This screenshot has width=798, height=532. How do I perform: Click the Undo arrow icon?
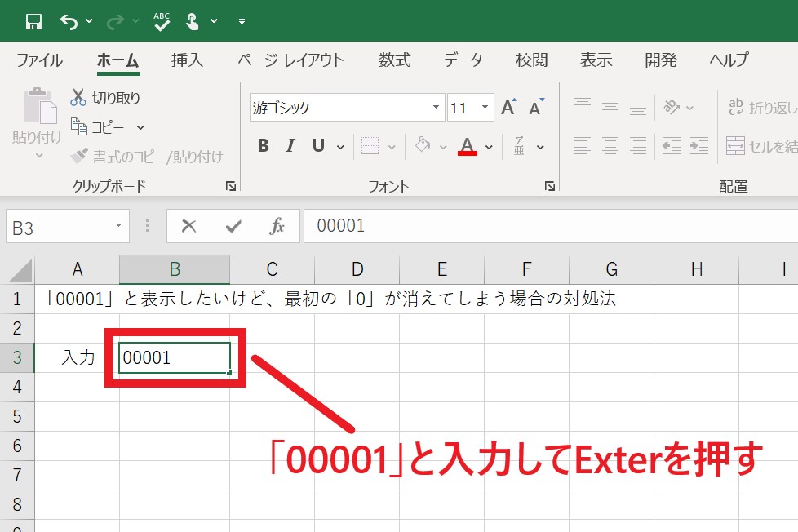pos(69,21)
